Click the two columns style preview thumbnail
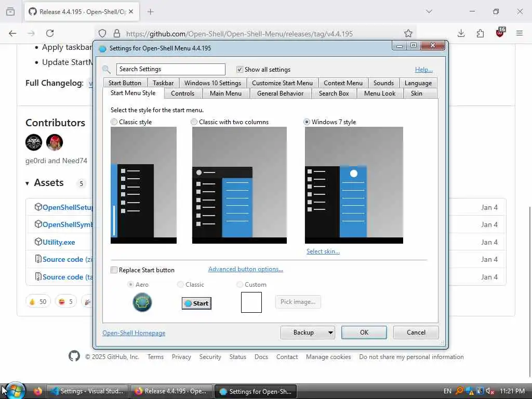 pyautogui.click(x=239, y=185)
